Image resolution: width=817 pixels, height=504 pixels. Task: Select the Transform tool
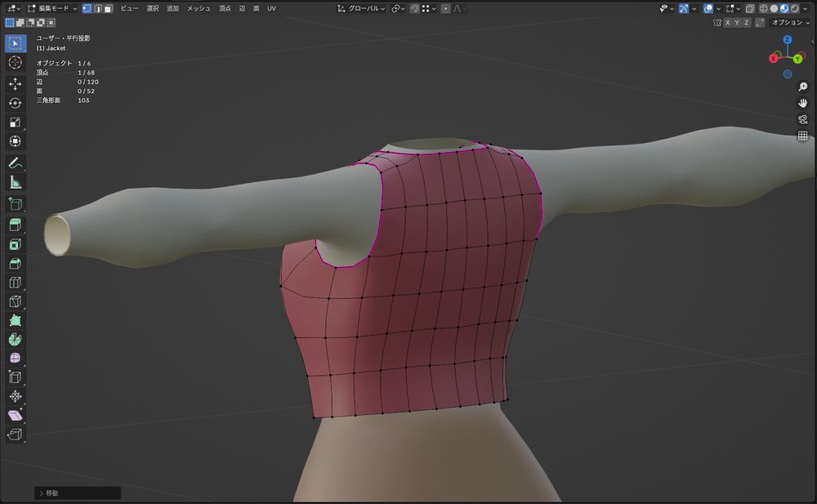pos(15,141)
